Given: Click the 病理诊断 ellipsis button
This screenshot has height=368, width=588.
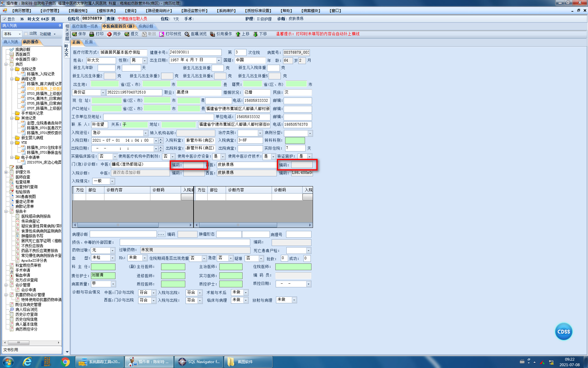Looking at the screenshot, I should pyautogui.click(x=161, y=234).
